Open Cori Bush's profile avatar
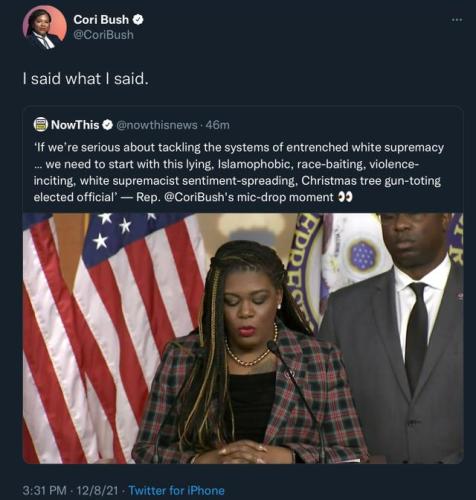Viewport: 476px width, 500px height. coord(45,28)
